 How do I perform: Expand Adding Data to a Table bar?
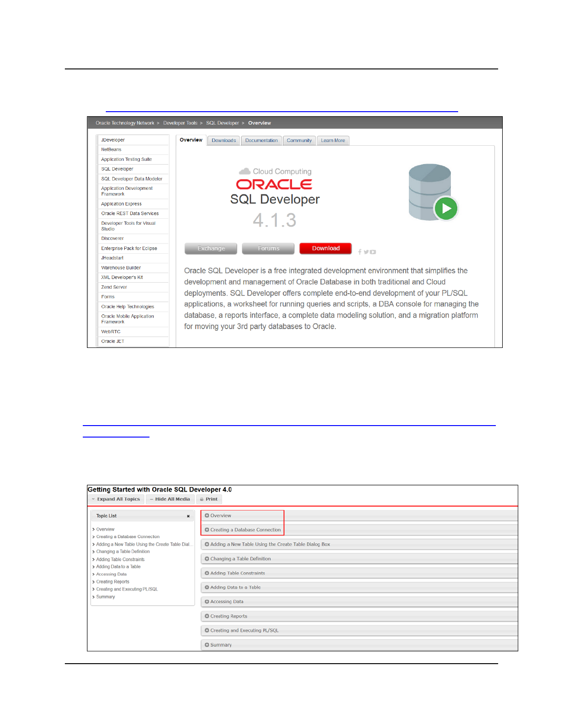(359, 587)
